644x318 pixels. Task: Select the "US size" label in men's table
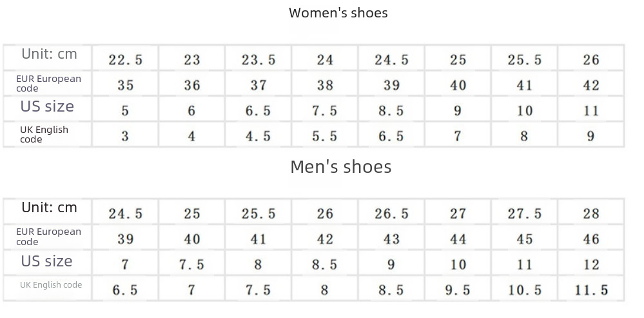pos(46,261)
